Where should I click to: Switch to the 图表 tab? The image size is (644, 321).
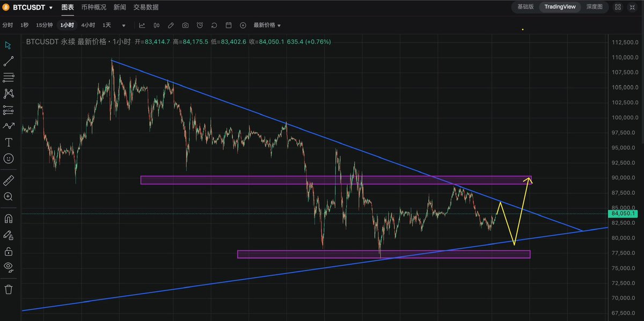[x=68, y=8]
